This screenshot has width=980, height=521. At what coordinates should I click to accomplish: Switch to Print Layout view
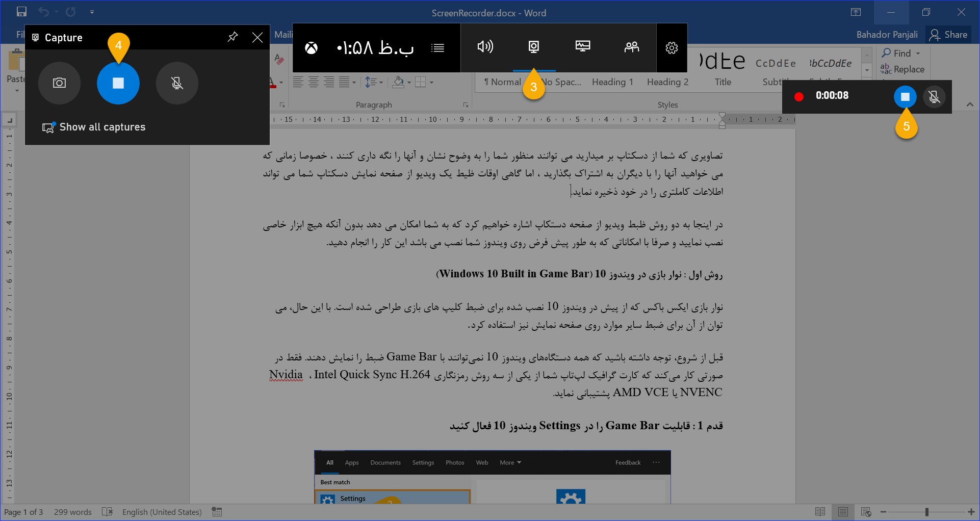coord(843,512)
